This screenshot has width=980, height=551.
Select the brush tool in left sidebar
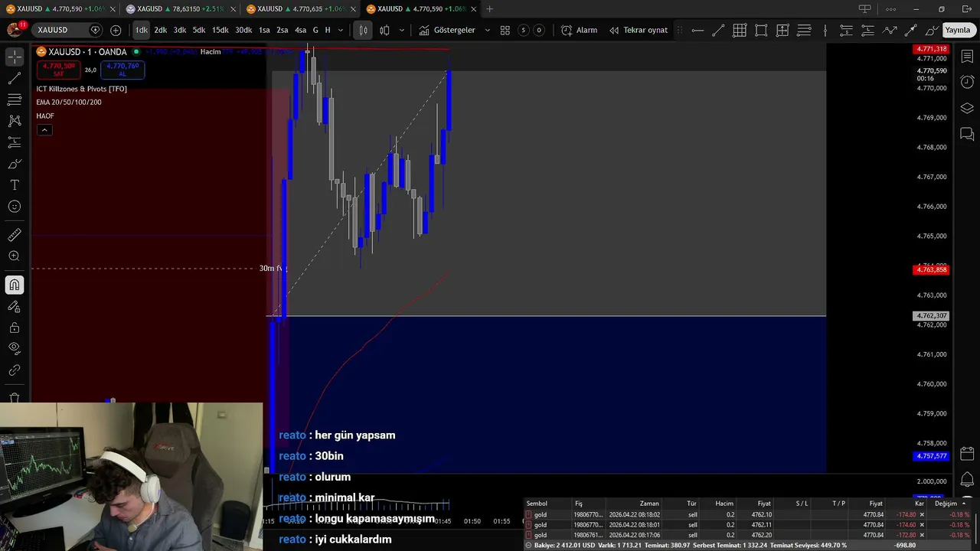(15, 164)
